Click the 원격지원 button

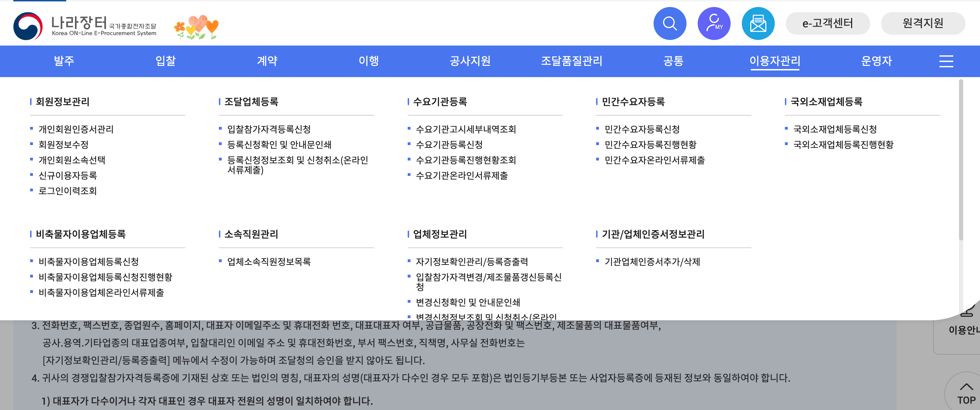point(923,23)
